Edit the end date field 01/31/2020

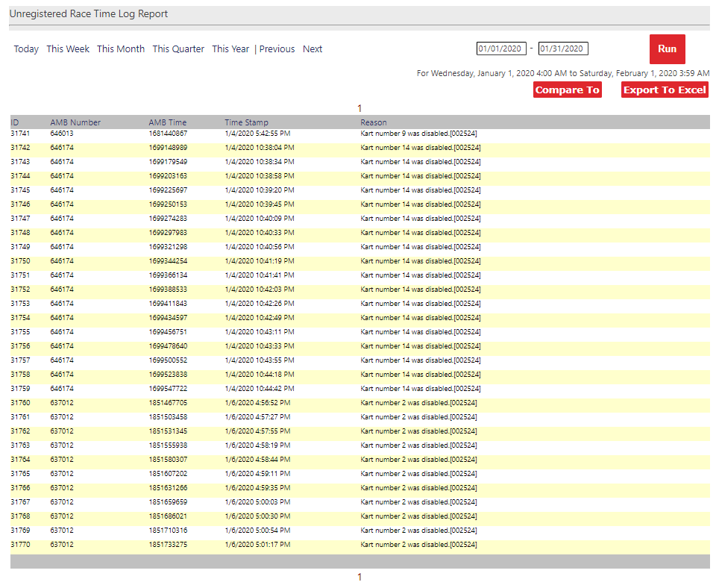[563, 49]
